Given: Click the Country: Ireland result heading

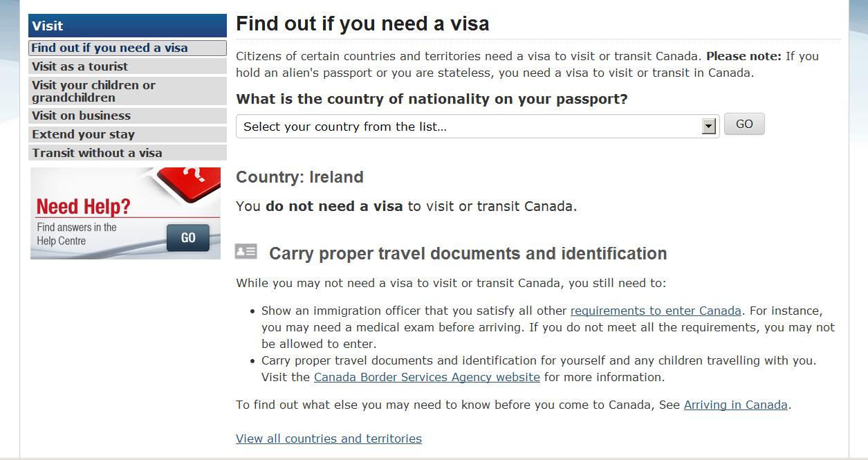Looking at the screenshot, I should (x=299, y=177).
